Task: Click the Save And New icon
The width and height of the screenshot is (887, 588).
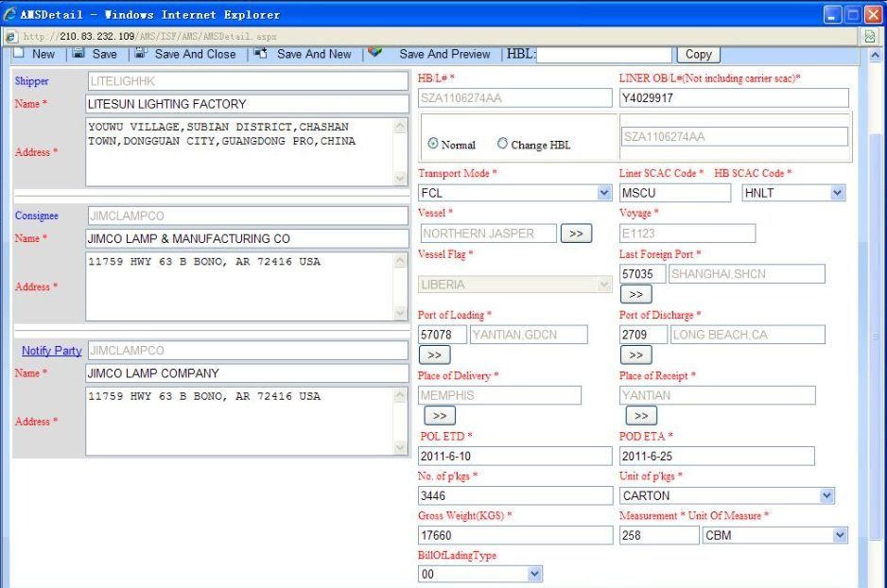Action: pyautogui.click(x=260, y=53)
